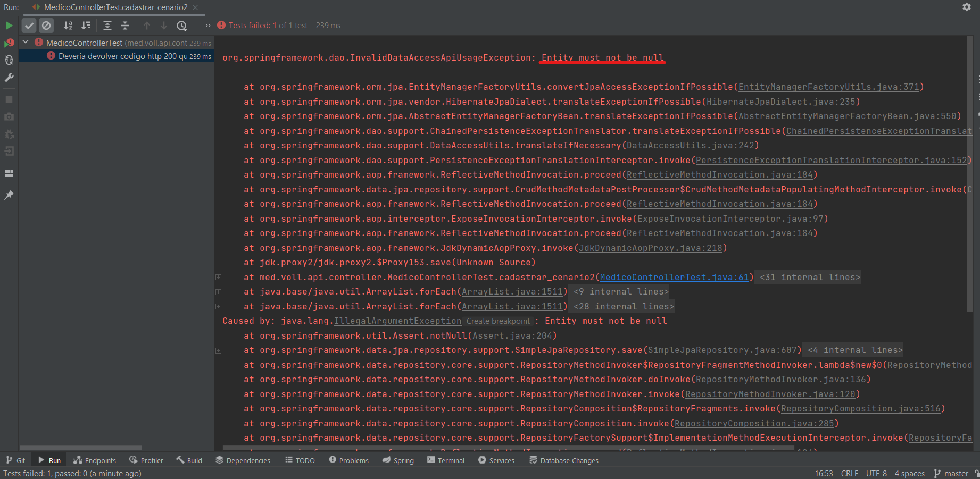Rerun failed tests icon

point(9,43)
